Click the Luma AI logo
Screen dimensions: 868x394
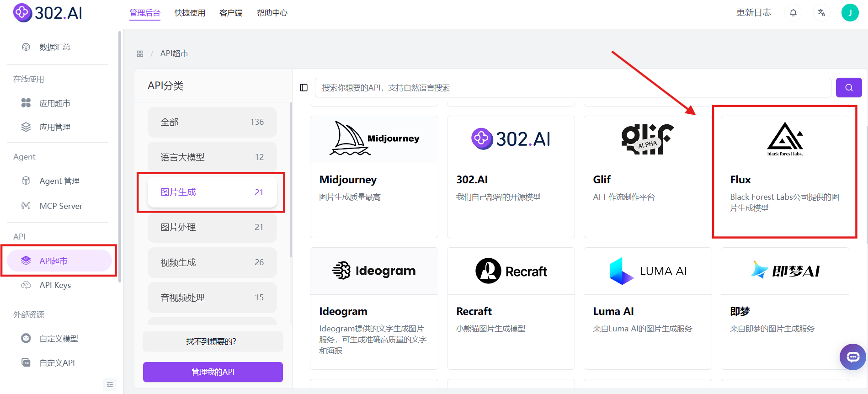click(647, 271)
